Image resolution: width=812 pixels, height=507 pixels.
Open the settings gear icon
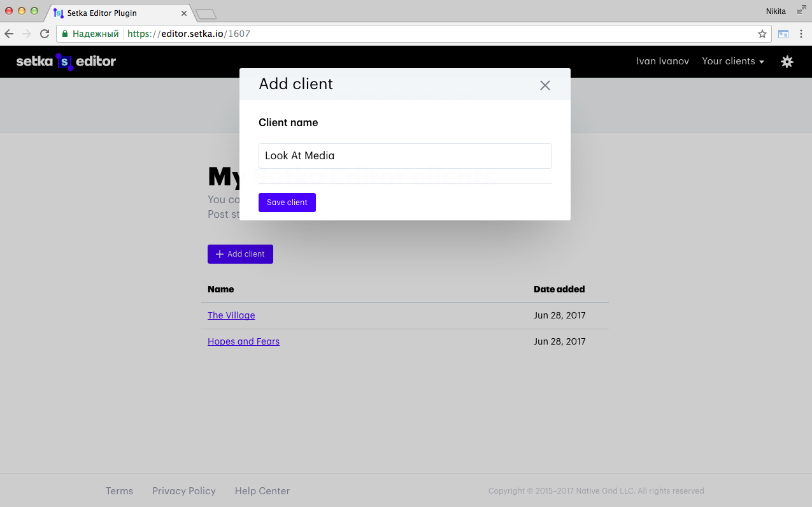click(787, 61)
